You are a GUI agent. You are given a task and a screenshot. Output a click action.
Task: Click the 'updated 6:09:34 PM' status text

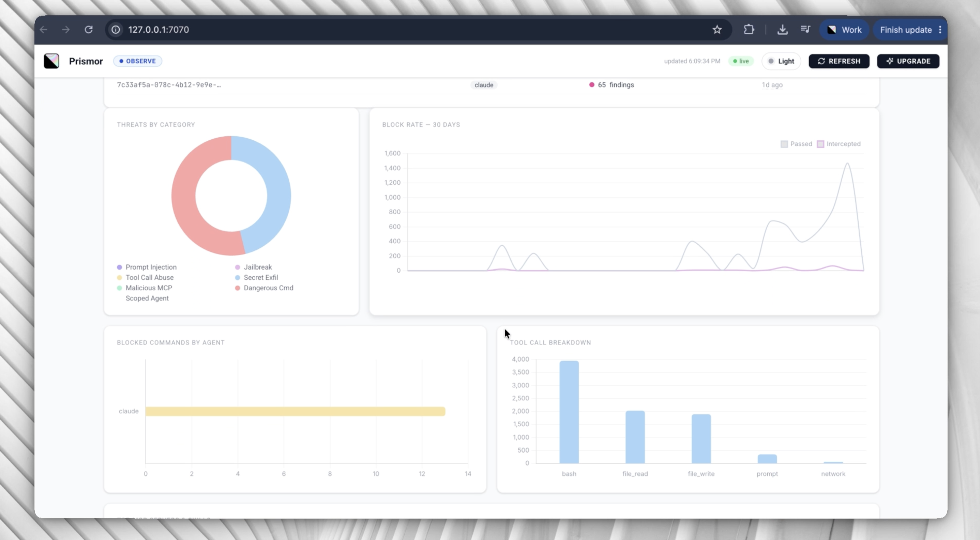pyautogui.click(x=692, y=61)
